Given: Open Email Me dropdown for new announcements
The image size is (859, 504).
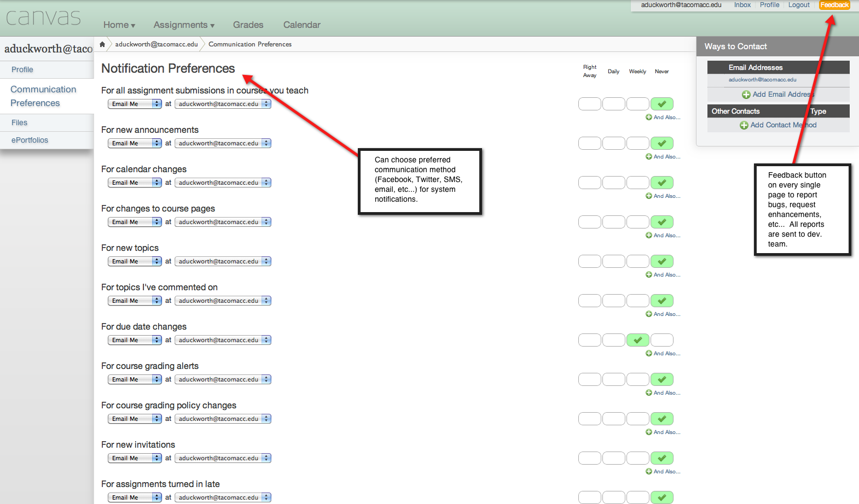Looking at the screenshot, I should [x=135, y=143].
